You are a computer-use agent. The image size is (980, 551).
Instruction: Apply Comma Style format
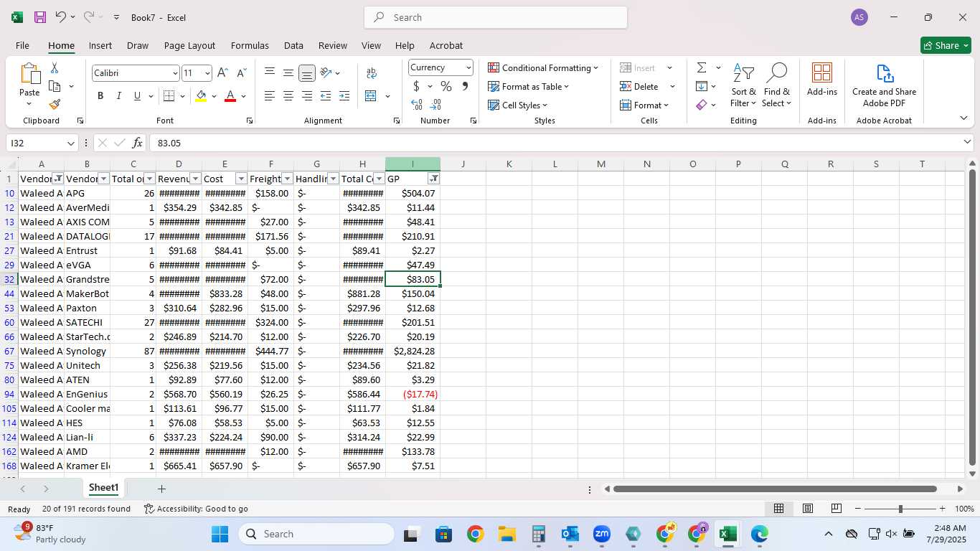tap(465, 86)
